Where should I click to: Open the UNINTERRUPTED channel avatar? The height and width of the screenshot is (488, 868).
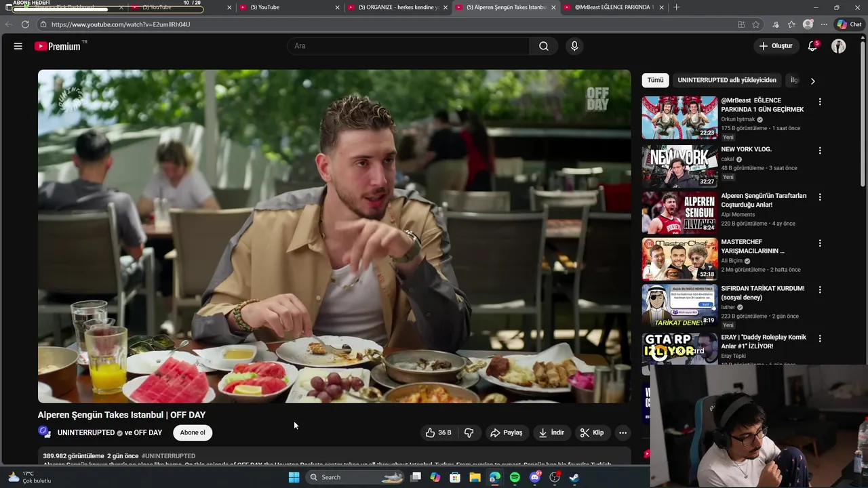[45, 432]
